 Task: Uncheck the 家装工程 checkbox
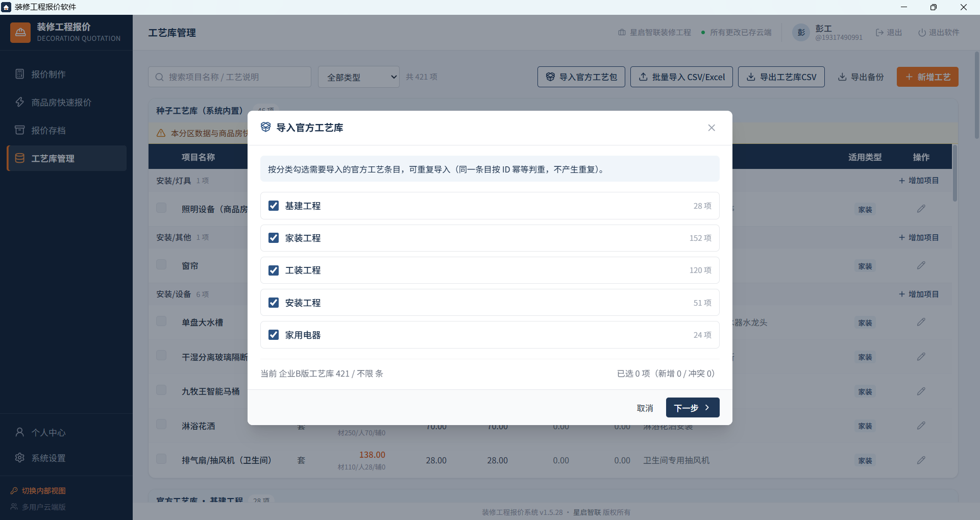tap(274, 238)
